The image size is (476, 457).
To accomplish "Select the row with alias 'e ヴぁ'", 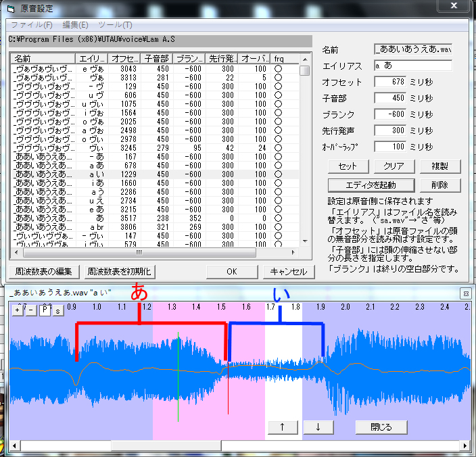I will point(155,69).
